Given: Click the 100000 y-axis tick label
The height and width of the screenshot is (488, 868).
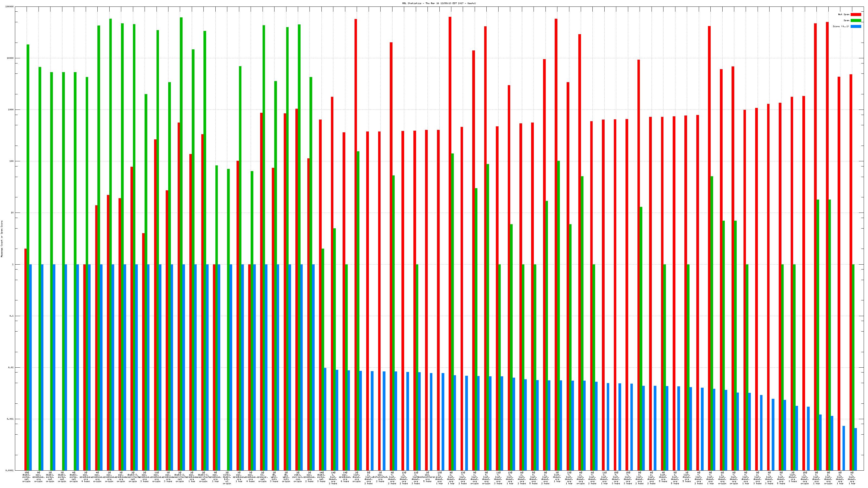Looking at the screenshot, I should pyautogui.click(x=10, y=7).
